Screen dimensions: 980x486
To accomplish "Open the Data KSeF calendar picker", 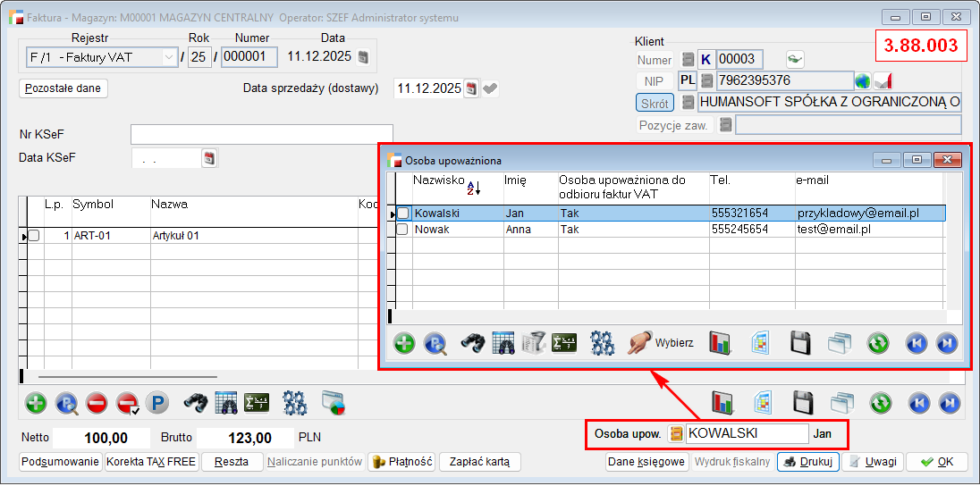I will point(209,158).
